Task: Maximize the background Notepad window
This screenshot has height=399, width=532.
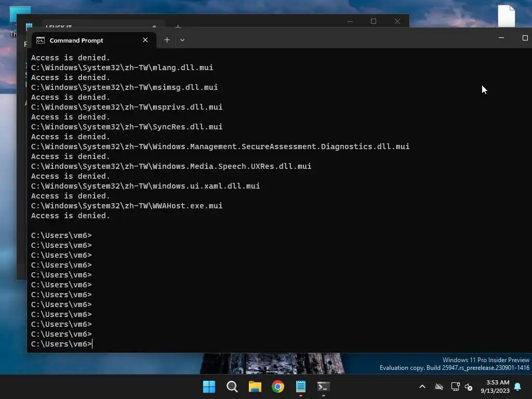Action: click(x=374, y=21)
